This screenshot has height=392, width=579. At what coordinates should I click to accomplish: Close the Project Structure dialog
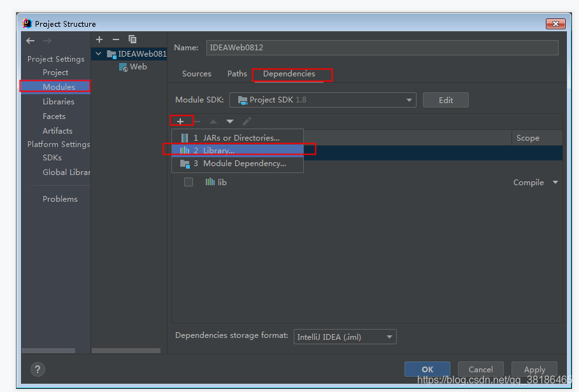pos(555,24)
